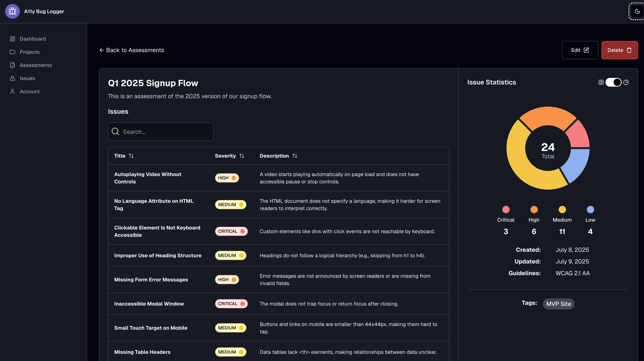This screenshot has width=644, height=361.
Task: Click the Low legend dot
Action: (590, 209)
